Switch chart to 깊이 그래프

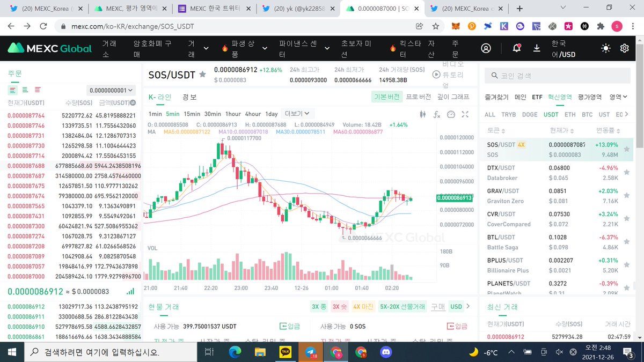(x=453, y=97)
